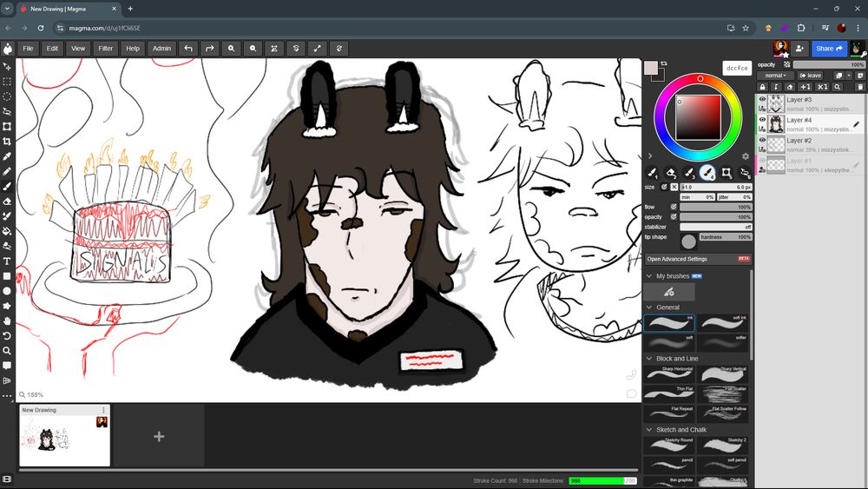Select the eraser tool in left toolbar
Viewport: 868px width, 489px height.
click(x=7, y=202)
